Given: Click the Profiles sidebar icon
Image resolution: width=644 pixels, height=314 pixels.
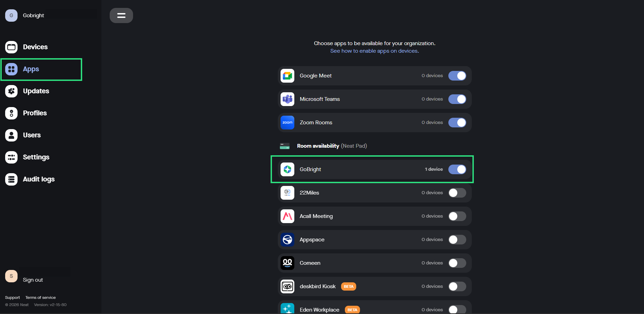Looking at the screenshot, I should 11,113.
